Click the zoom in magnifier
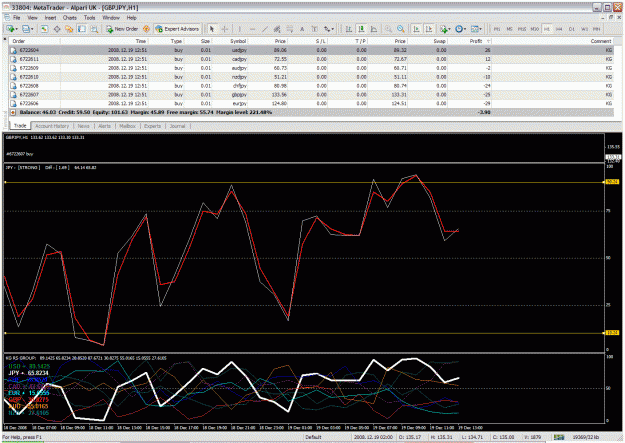The width and height of the screenshot is (625, 443). 388,29
